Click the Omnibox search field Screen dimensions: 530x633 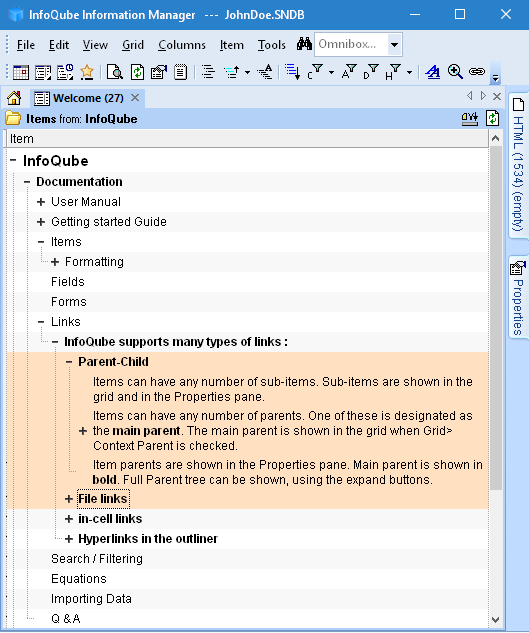[x=351, y=44]
